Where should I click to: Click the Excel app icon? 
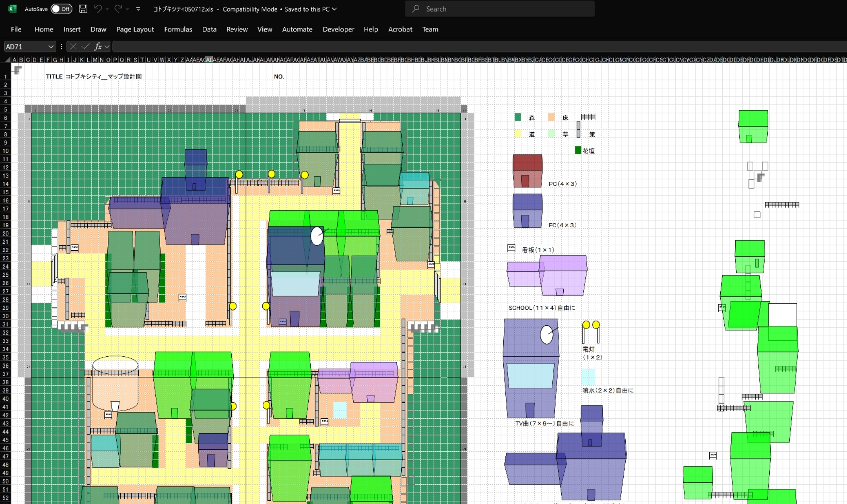click(x=12, y=9)
